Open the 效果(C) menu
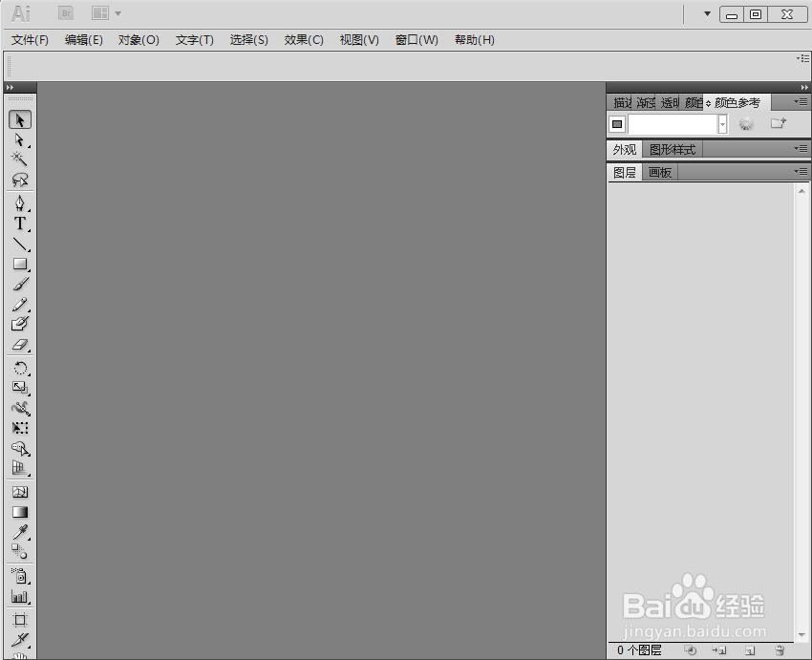Viewport: 812px width, 660px height. pos(304,40)
